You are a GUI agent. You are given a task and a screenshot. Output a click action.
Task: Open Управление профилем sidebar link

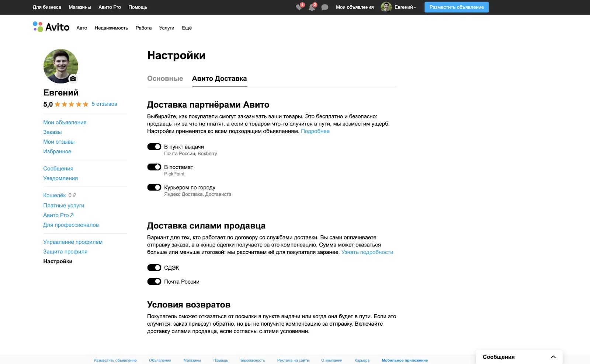click(73, 242)
